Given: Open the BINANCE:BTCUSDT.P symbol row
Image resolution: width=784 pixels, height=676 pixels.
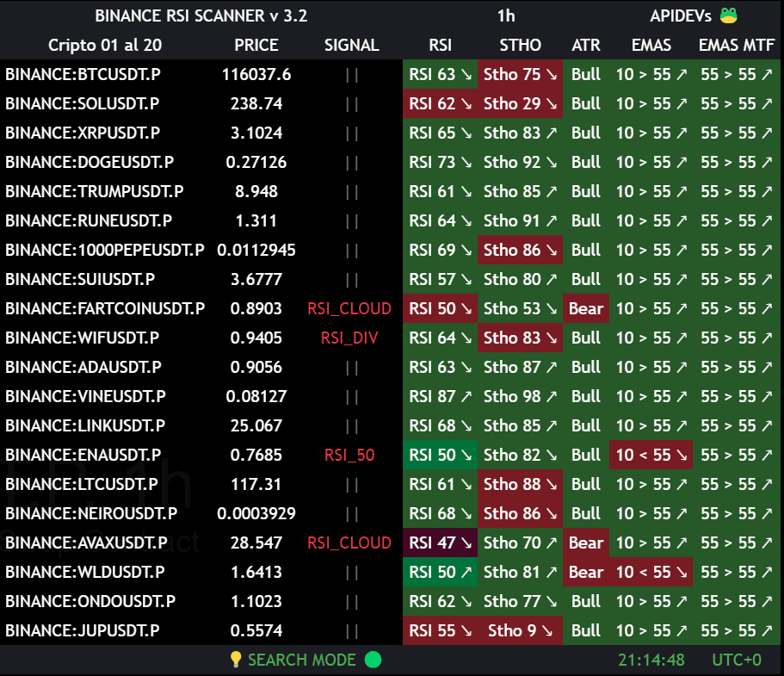Looking at the screenshot, I should (83, 74).
